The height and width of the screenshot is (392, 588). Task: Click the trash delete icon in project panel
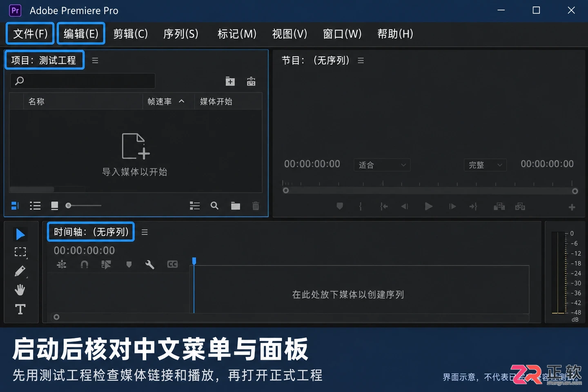[x=256, y=206]
